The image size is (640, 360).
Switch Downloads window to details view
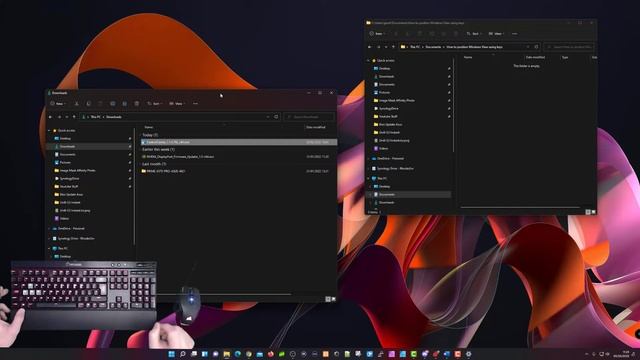pos(327,299)
